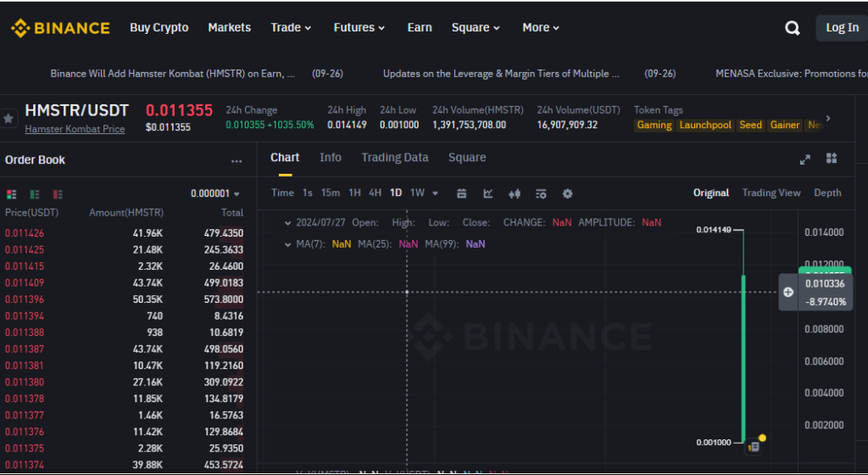
Task: Click the Seed token tag
Action: point(750,126)
